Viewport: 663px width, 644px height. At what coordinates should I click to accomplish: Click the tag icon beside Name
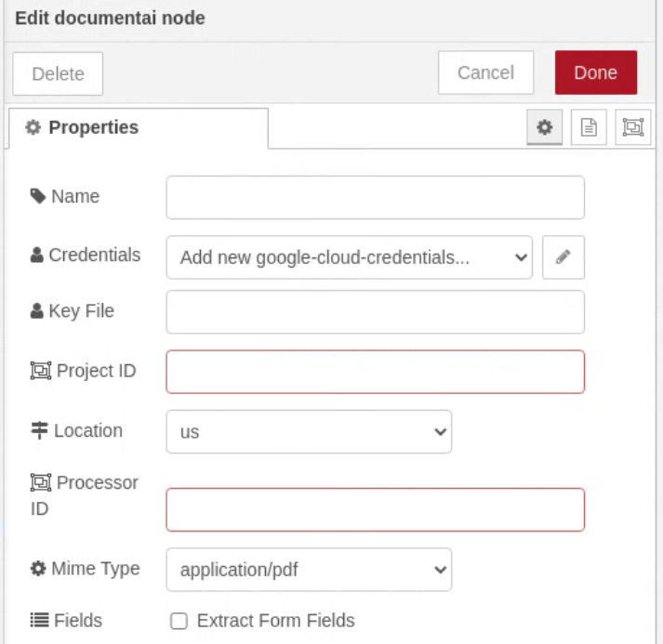point(38,196)
